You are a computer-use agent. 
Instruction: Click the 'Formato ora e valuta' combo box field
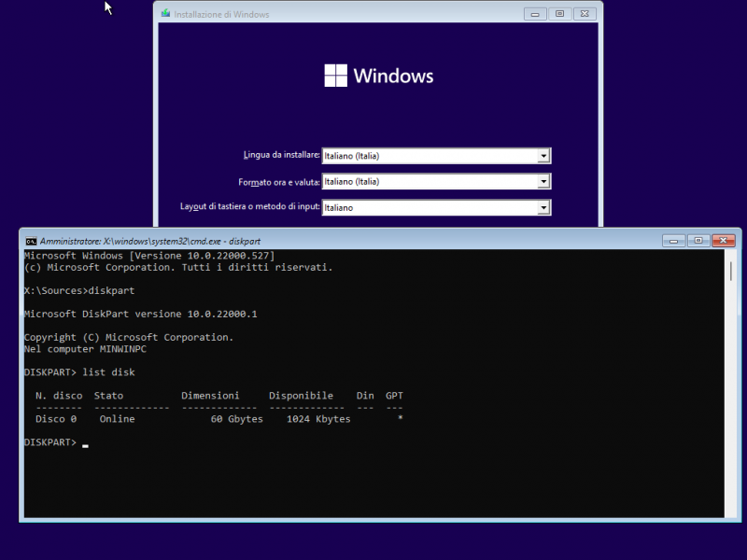436,181
